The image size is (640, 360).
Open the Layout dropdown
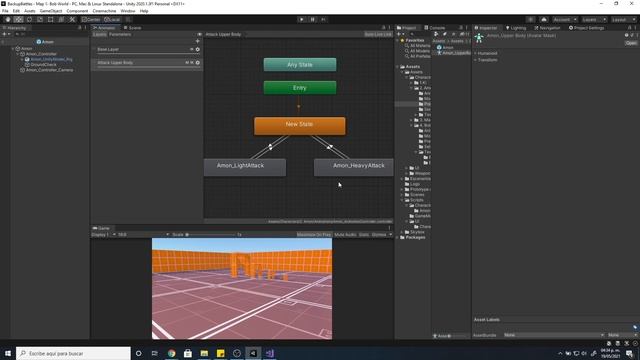[x=623, y=20]
